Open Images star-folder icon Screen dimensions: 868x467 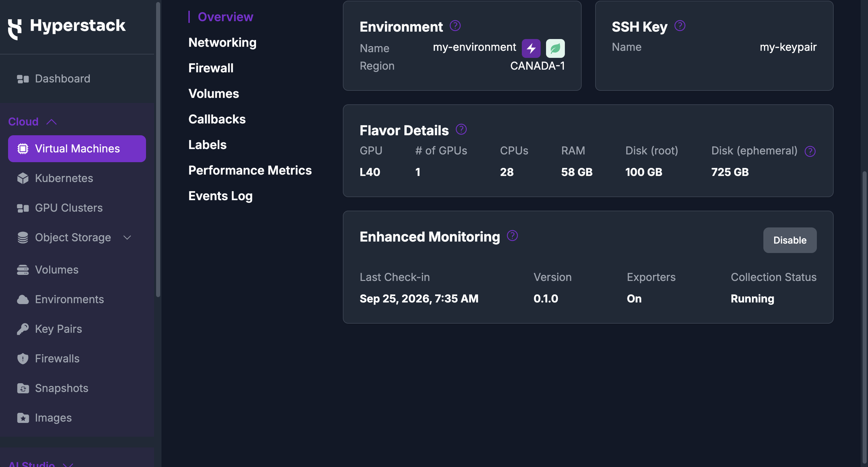point(23,418)
